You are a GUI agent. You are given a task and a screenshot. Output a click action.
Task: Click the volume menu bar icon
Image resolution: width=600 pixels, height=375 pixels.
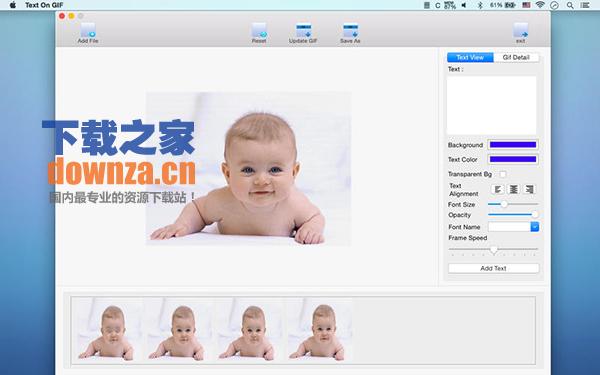pyautogui.click(x=464, y=5)
